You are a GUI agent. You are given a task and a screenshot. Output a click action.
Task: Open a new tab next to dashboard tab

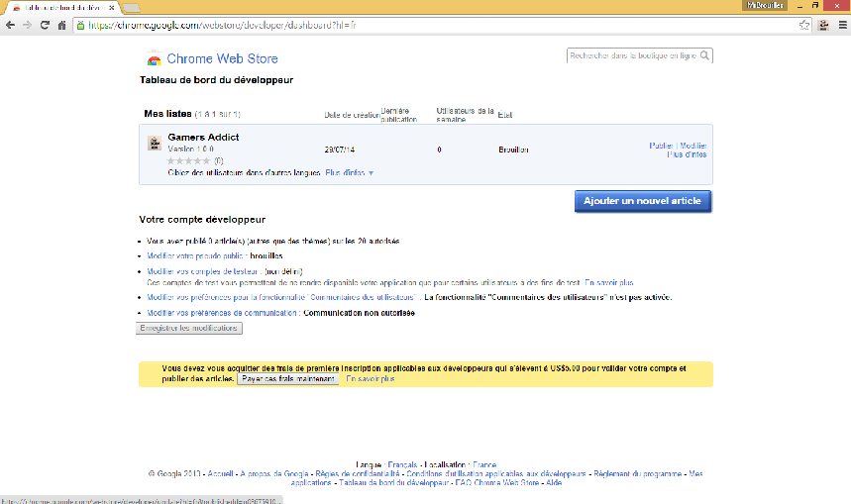131,8
